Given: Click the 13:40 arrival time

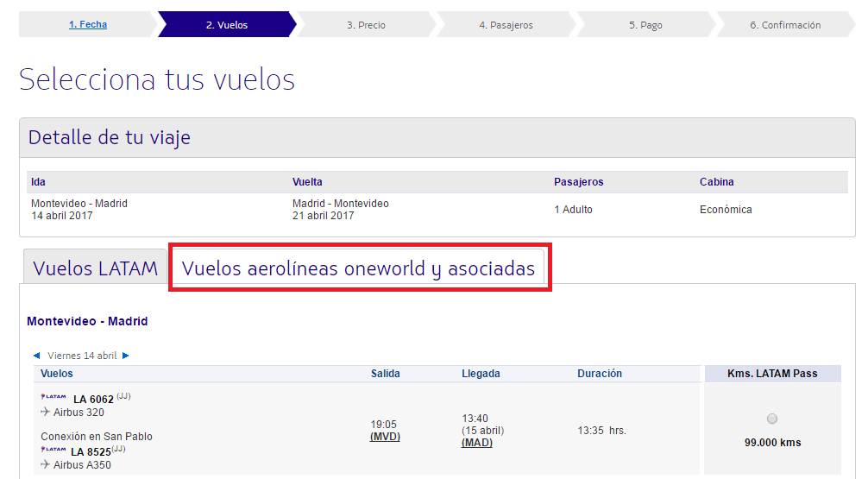Looking at the screenshot, I should [x=475, y=418].
